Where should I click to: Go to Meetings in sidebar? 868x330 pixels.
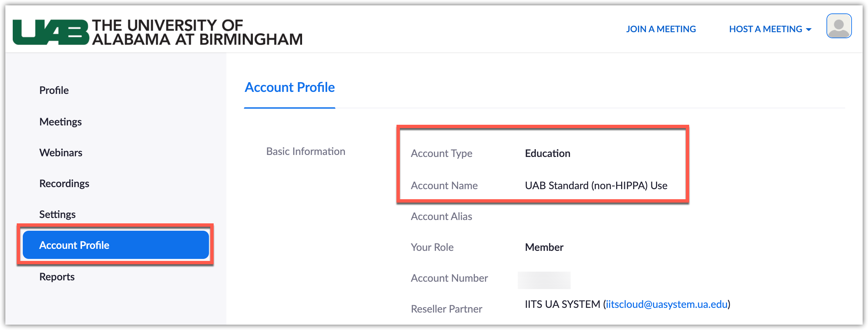pyautogui.click(x=60, y=122)
